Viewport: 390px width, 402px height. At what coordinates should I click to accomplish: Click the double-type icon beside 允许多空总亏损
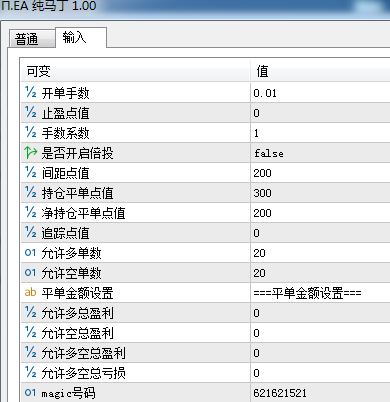pos(31,372)
